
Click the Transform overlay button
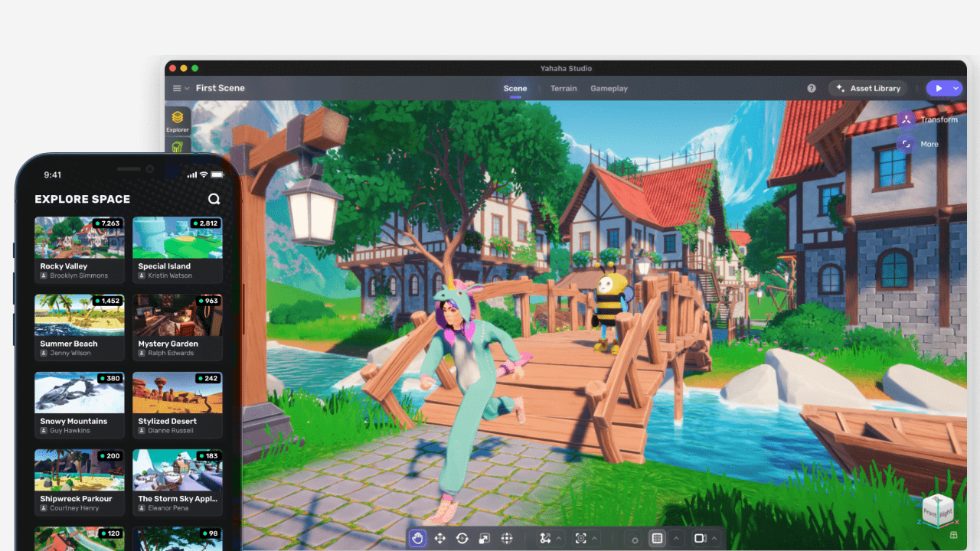[x=927, y=119]
